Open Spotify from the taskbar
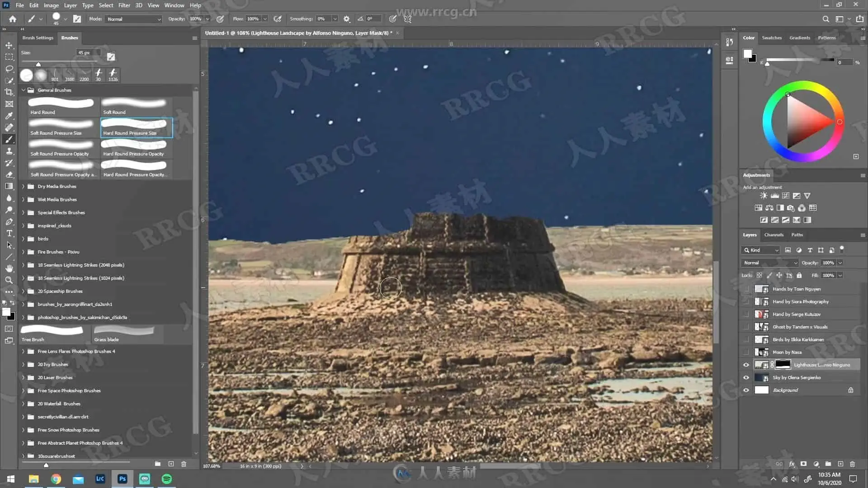The width and height of the screenshot is (868, 488). pyautogui.click(x=167, y=479)
